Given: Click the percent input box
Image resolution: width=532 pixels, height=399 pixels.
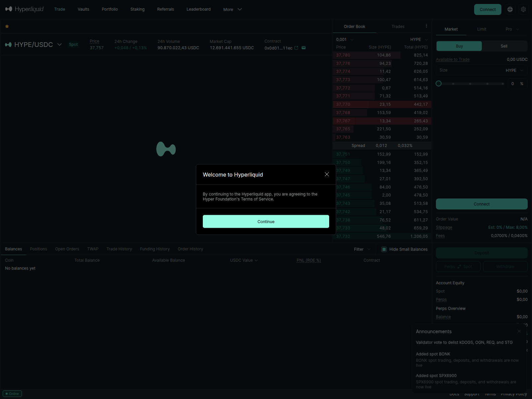Looking at the screenshot, I should [517, 84].
